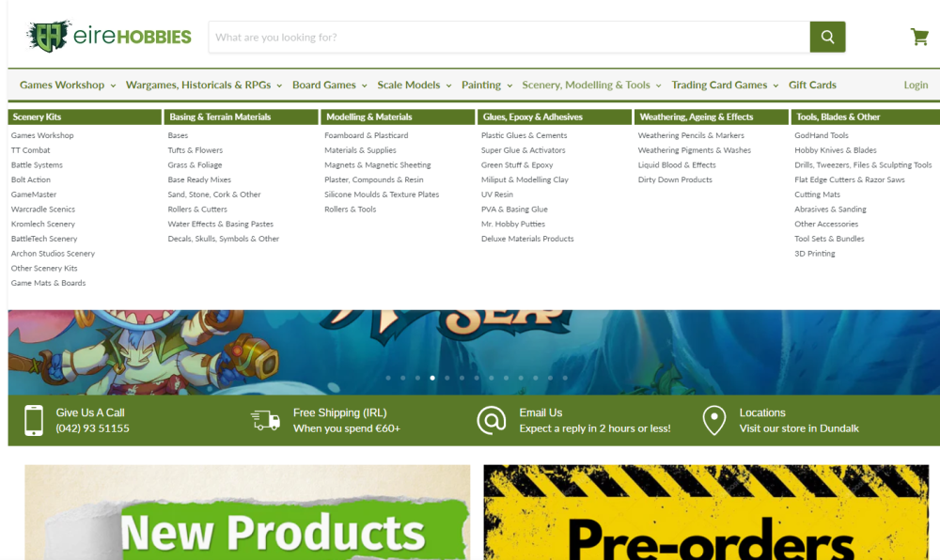Click the 3D Printing link
Screen dimensions: 940x560
pyautogui.click(x=814, y=253)
